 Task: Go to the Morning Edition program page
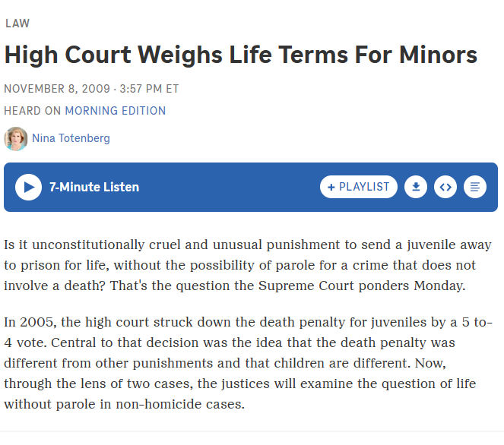click(116, 111)
